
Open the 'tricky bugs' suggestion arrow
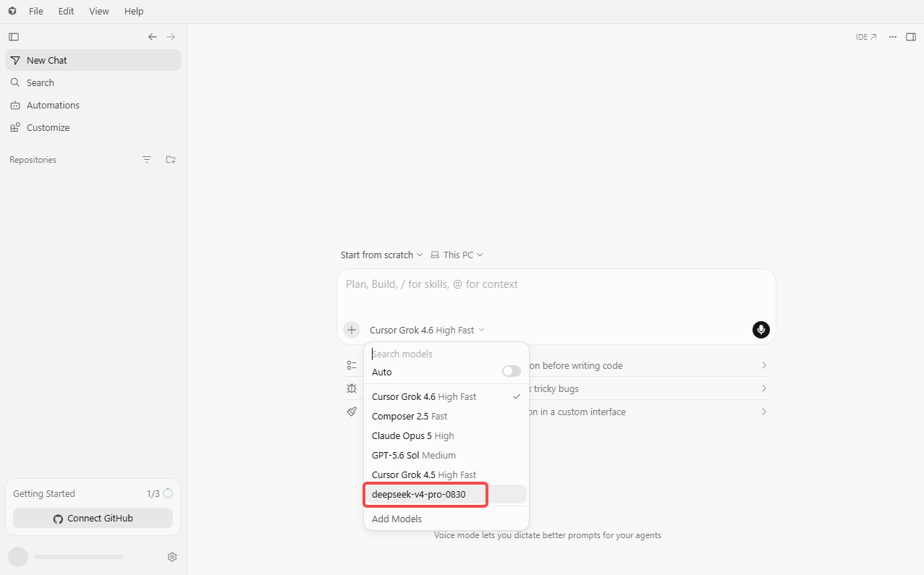coord(764,388)
